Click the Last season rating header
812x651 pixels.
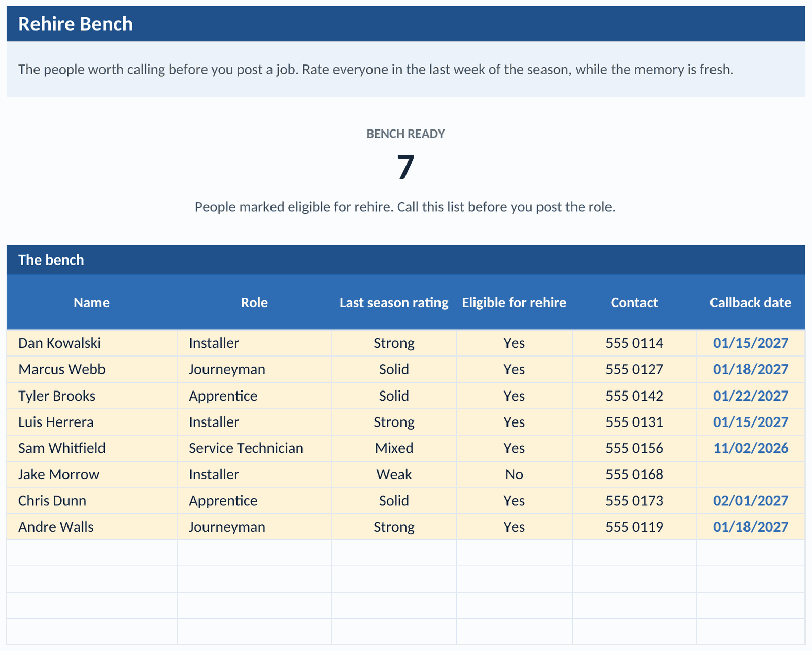(x=394, y=302)
